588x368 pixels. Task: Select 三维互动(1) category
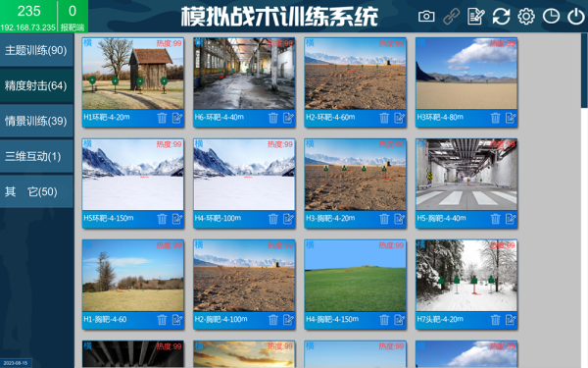tap(36, 156)
